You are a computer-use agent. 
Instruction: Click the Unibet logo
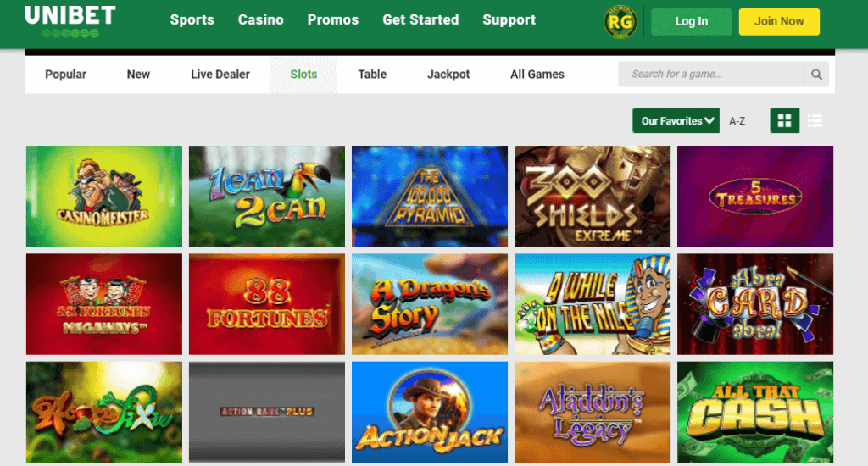click(x=70, y=21)
